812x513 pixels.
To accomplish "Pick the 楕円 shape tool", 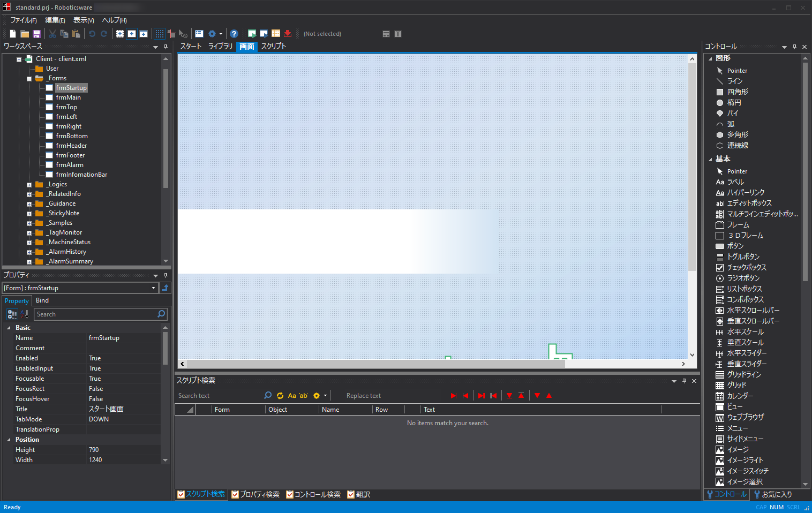I will (734, 102).
